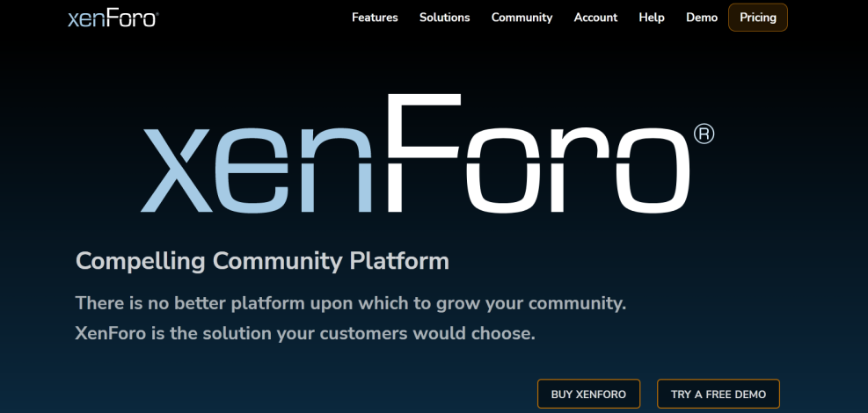Image resolution: width=868 pixels, height=413 pixels.
Task: Click the 'XenForo is the solution' sentence
Action: tap(305, 334)
